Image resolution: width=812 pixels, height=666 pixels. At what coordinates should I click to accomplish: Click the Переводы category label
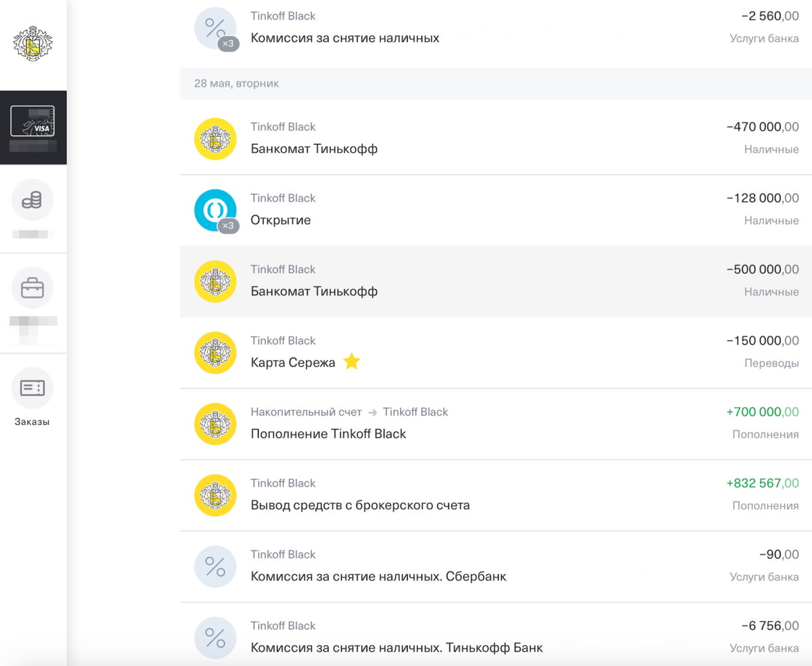(771, 363)
